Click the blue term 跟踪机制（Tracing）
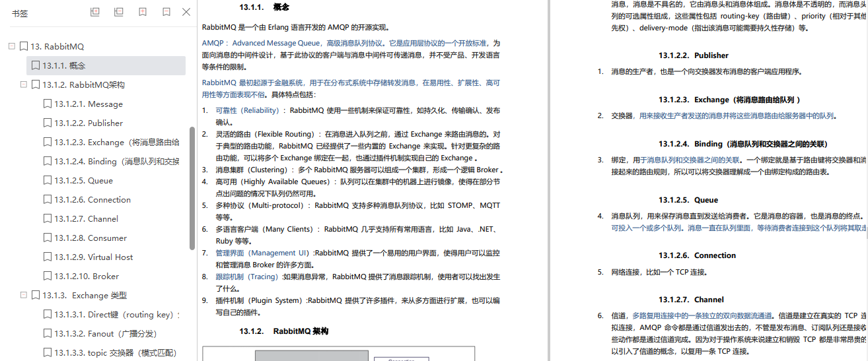Viewport: 868px width, 361px height. [248, 277]
